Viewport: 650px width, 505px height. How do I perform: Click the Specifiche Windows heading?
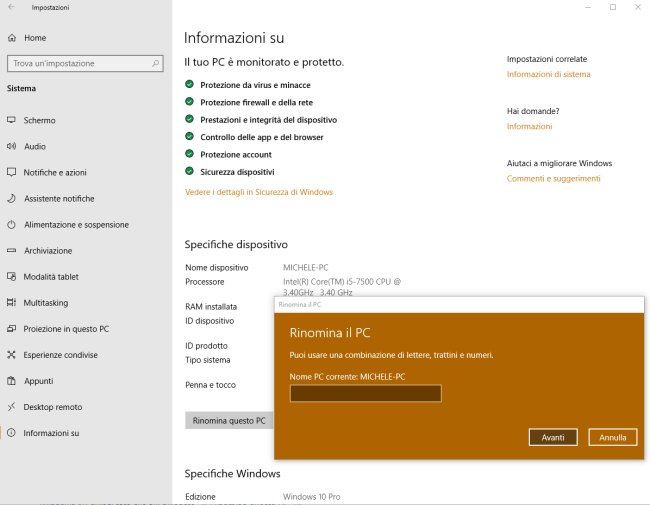click(233, 473)
